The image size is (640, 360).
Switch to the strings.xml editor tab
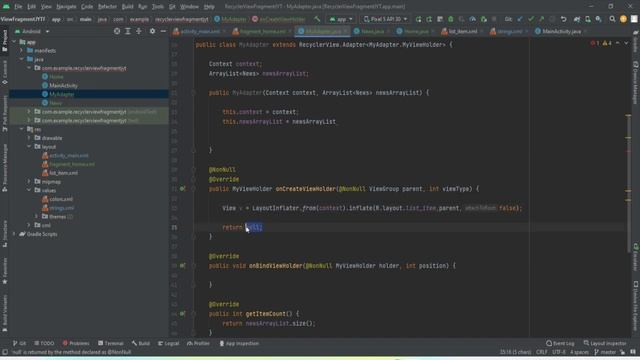point(509,31)
